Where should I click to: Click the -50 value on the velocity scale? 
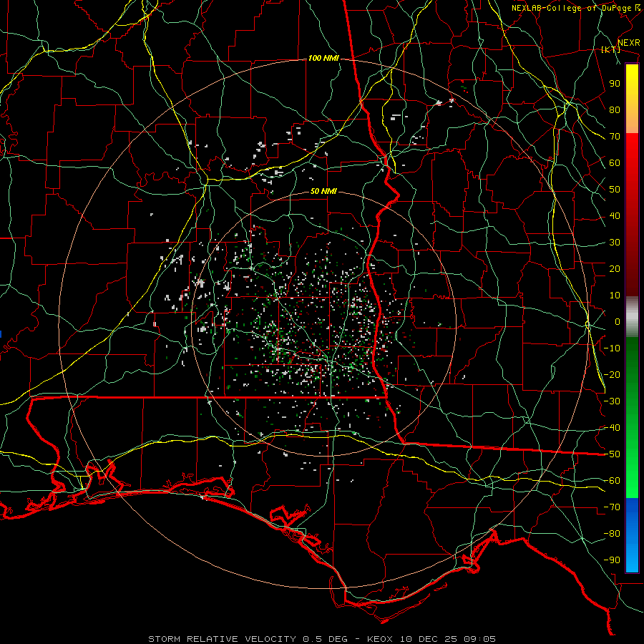(612, 454)
